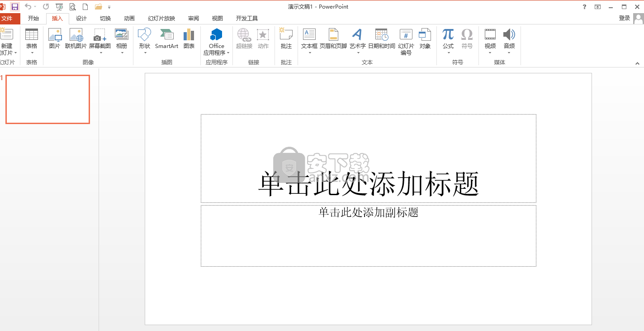Select slide 1 thumbnail in panel
Screen dimensions: 644x331
47,99
